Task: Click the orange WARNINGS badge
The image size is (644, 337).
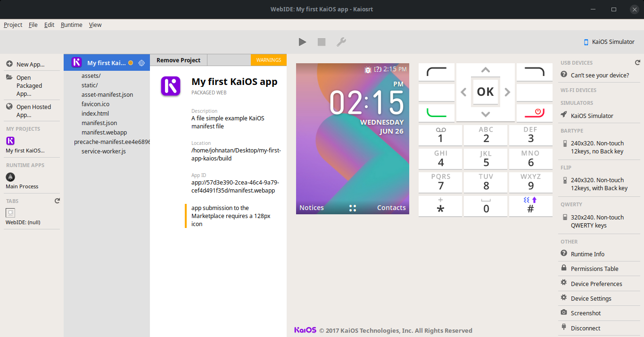Action: tap(269, 60)
